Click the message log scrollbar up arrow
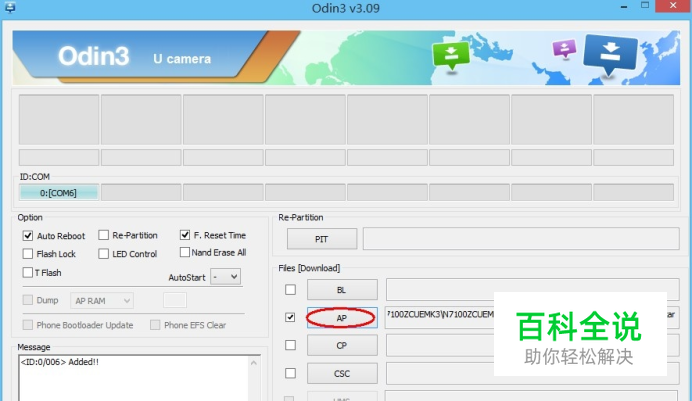This screenshot has height=401, width=692. pos(254,363)
